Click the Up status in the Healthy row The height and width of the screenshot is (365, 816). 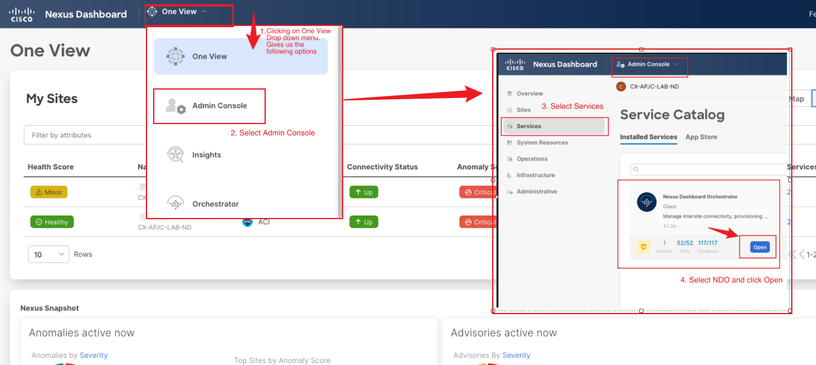click(x=364, y=222)
